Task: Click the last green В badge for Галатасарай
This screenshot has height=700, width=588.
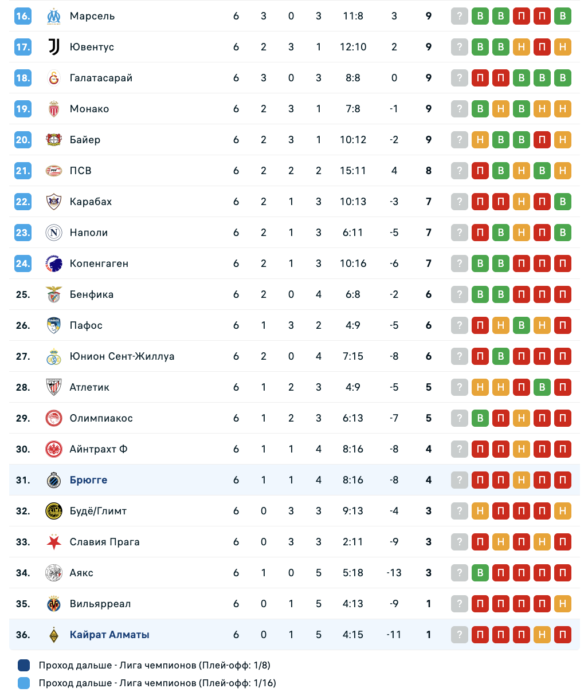Action: (x=563, y=78)
